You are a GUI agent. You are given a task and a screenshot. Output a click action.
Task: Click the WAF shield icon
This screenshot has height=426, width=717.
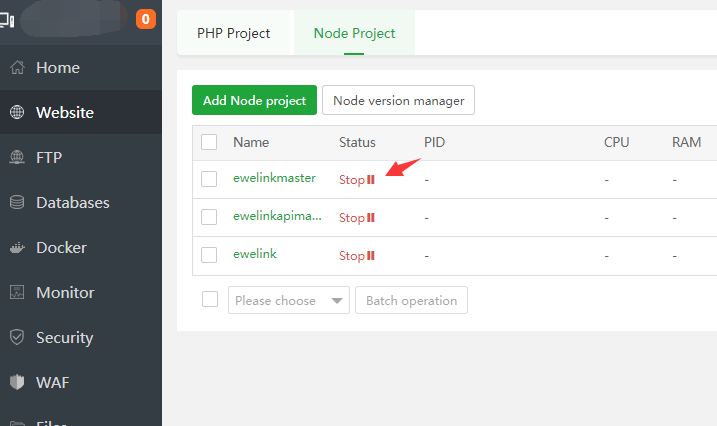(x=17, y=383)
